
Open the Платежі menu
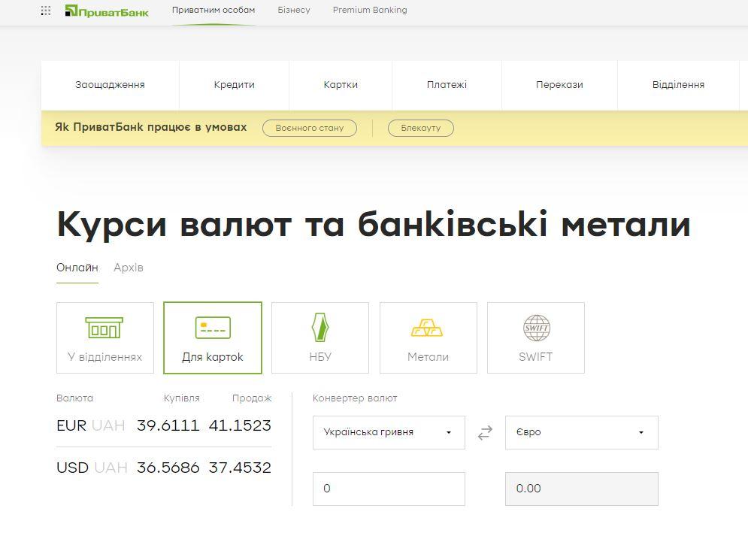pos(447,85)
